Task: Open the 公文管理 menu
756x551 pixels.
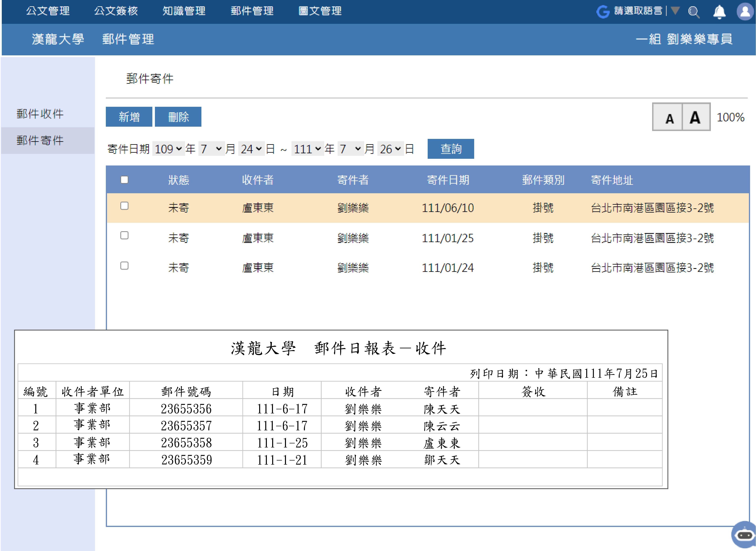Action: [x=48, y=11]
